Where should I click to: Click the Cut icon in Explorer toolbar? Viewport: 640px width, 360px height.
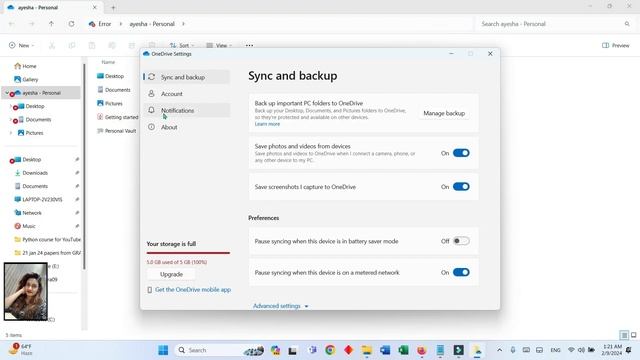pyautogui.click(x=52, y=45)
